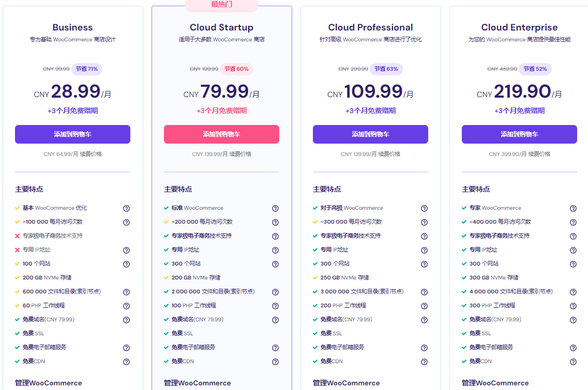Add the Business plan to cart
Image resolution: width=588 pixels, height=390 pixels.
72,134
